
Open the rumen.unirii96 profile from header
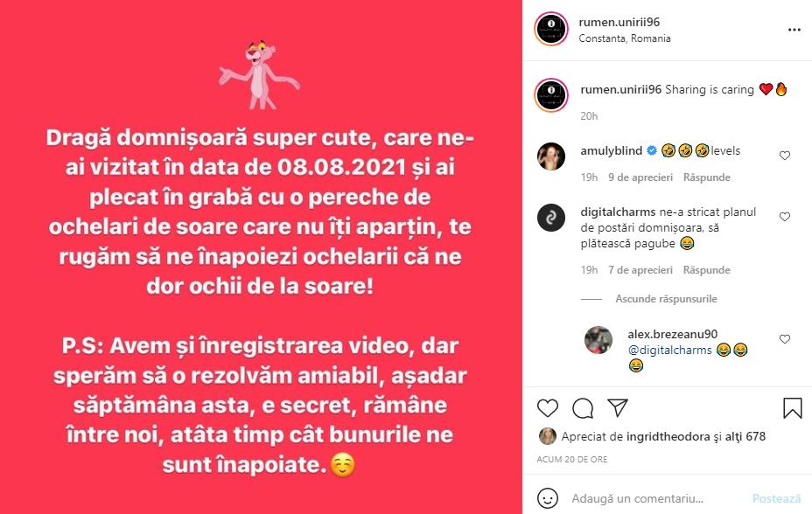tap(619, 22)
